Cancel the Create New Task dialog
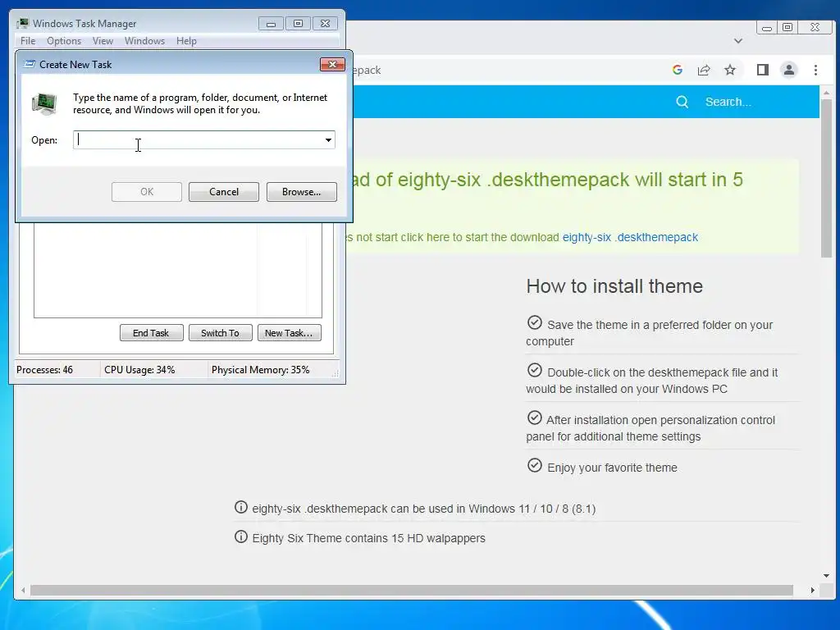 click(x=224, y=192)
